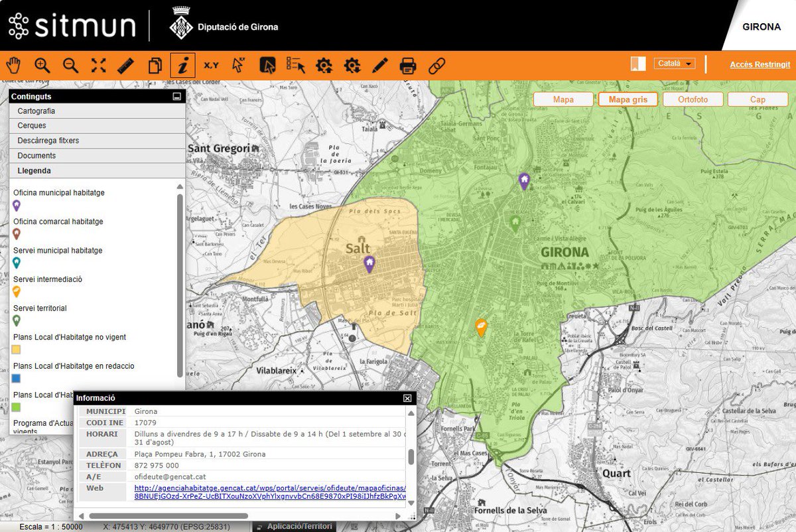This screenshot has width=796, height=532.
Task: Click the legend scrollbar up arrow
Action: [180, 186]
